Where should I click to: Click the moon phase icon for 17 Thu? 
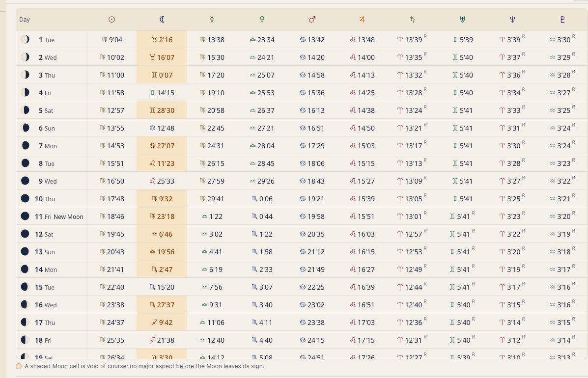[25, 322]
